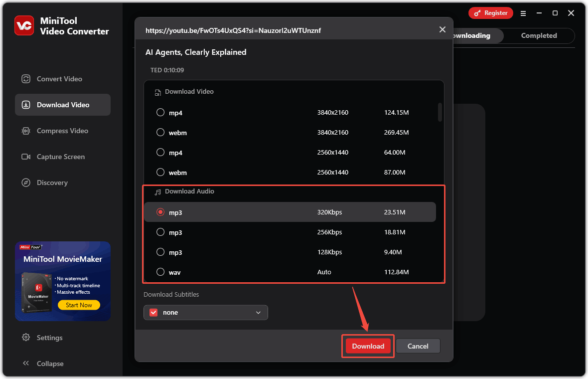Click the 23.51M file size text
This screenshot has width=588, height=379.
[x=395, y=212]
